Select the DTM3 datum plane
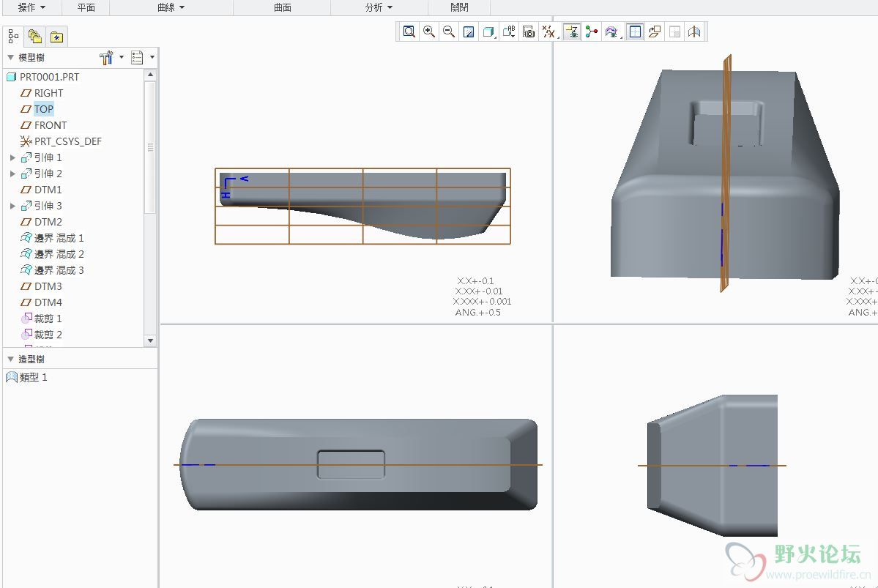 (42, 287)
